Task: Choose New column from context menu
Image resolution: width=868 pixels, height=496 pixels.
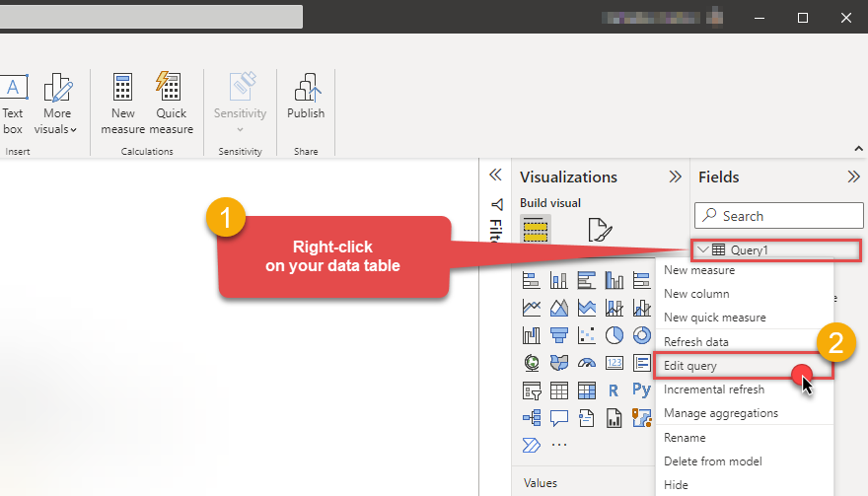Action: pos(744,294)
